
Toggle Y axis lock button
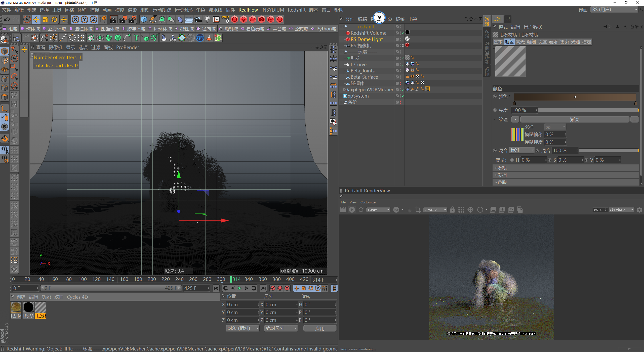click(x=85, y=19)
